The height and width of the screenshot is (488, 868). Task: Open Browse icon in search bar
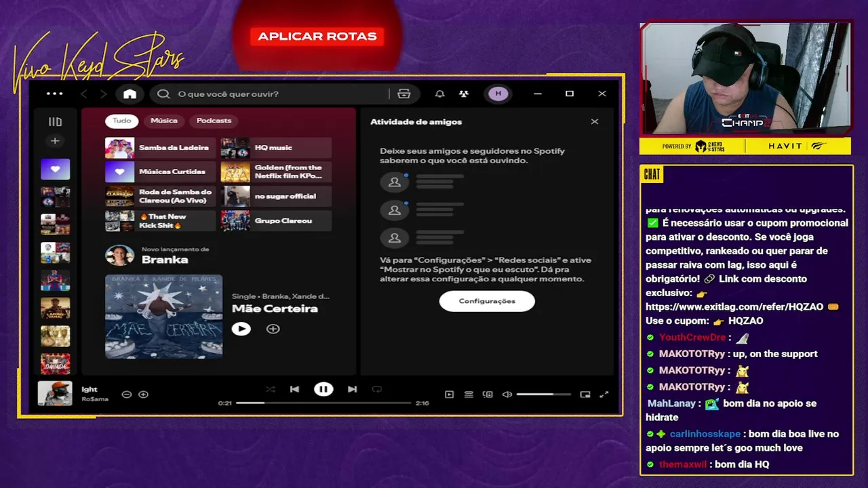click(403, 94)
